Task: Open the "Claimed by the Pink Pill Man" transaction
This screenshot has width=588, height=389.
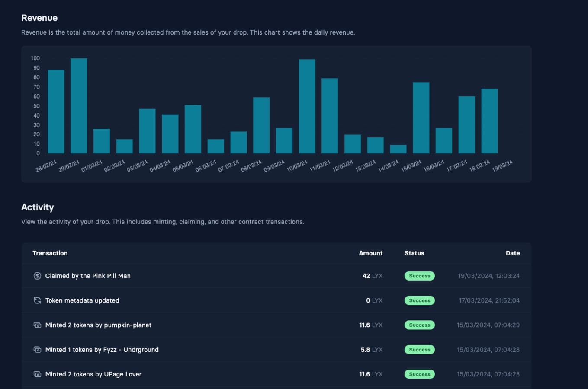Action: pyautogui.click(x=88, y=276)
